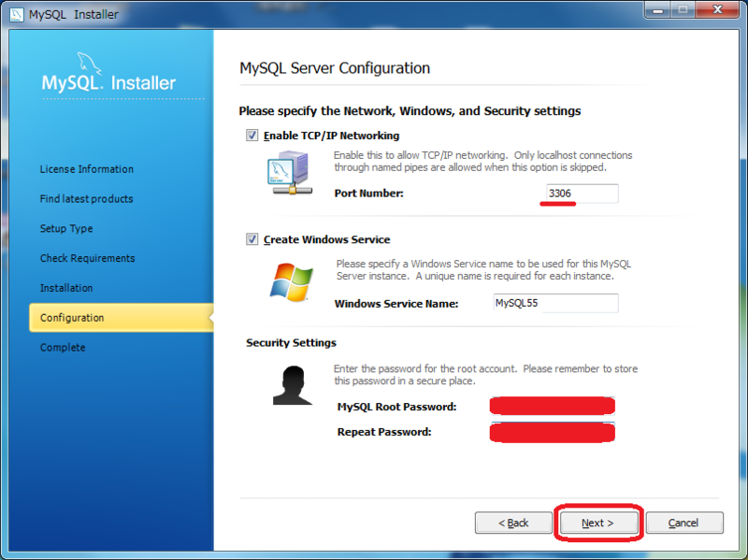Select Find latest products step
The image size is (748, 560).
[86, 199]
